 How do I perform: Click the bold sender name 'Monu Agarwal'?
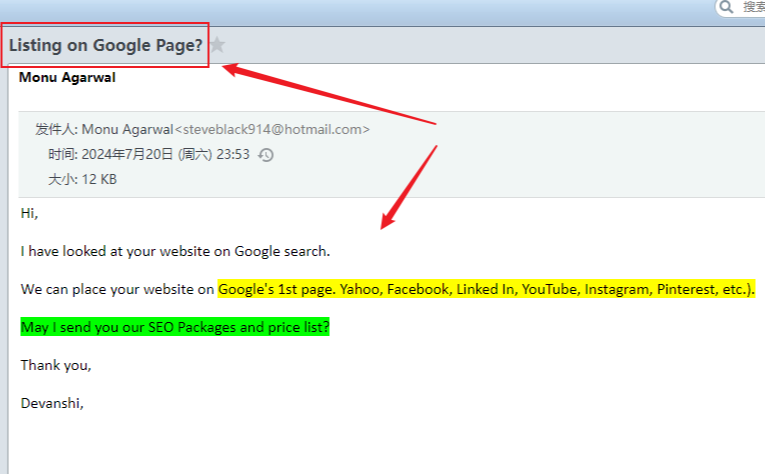(67, 78)
